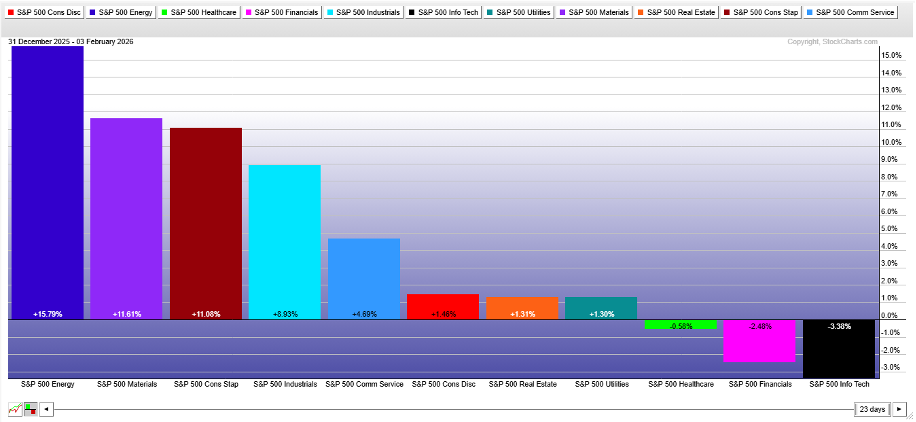Click the orange Real Estate bar
Viewport: 916px width, 422px height.
coord(522,308)
